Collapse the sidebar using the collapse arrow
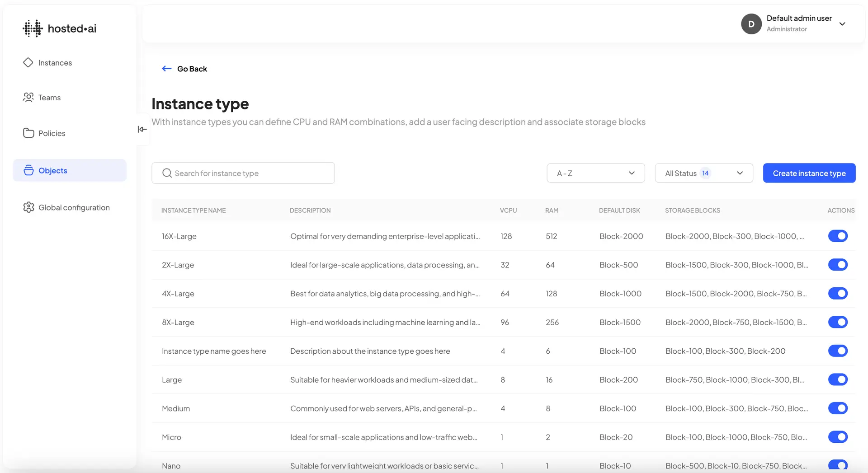The image size is (868, 473). pos(142,129)
